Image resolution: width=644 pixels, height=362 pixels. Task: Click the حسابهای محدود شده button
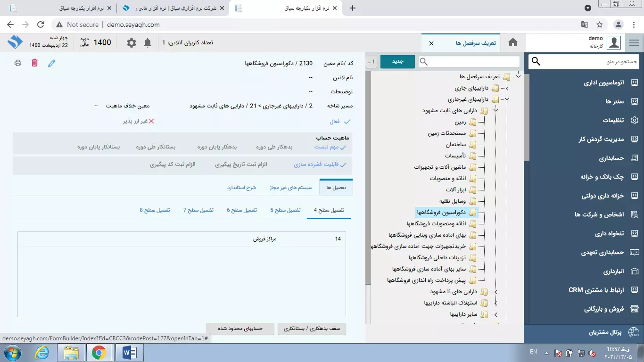240,329
